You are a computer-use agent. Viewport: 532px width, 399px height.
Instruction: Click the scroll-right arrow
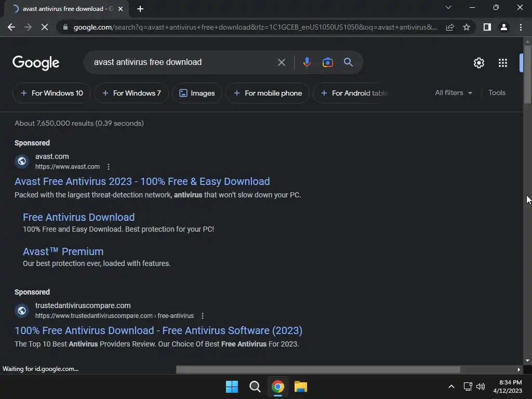point(519,369)
